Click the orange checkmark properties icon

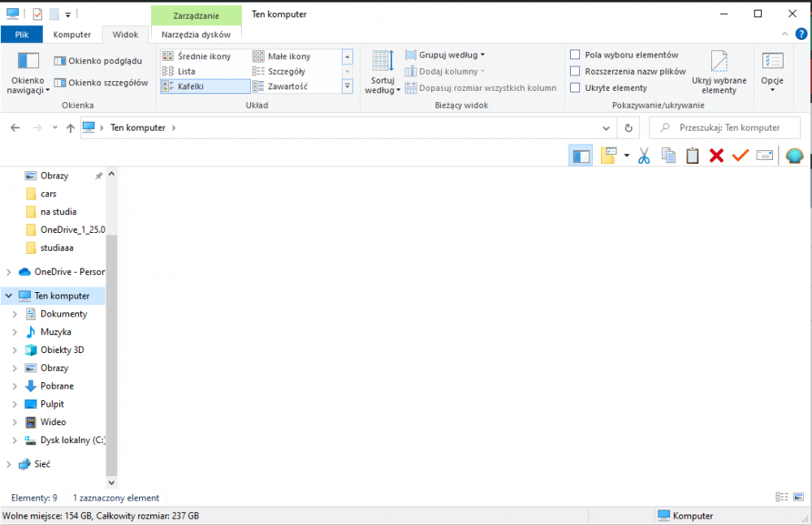click(740, 156)
